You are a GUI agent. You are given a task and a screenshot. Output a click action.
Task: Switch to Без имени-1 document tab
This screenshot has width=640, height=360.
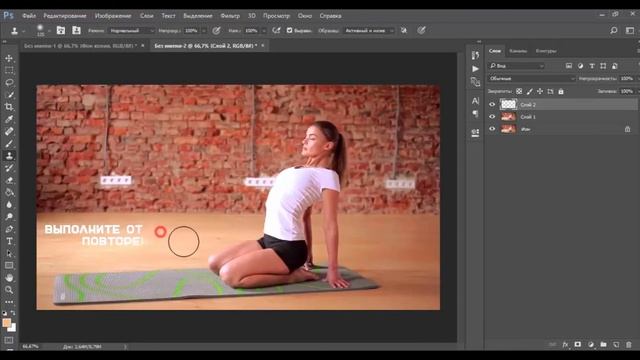(x=80, y=46)
